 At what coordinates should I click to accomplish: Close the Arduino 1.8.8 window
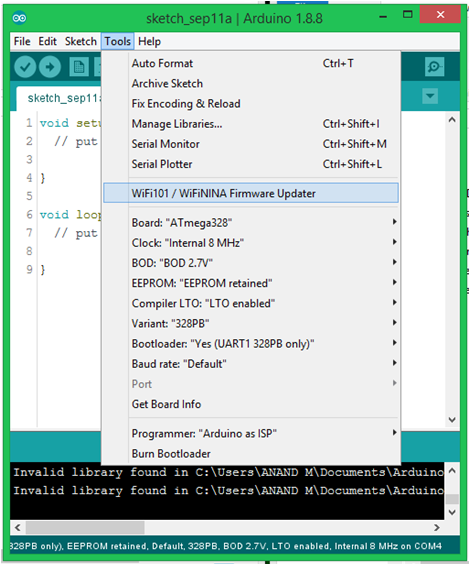coord(440,15)
